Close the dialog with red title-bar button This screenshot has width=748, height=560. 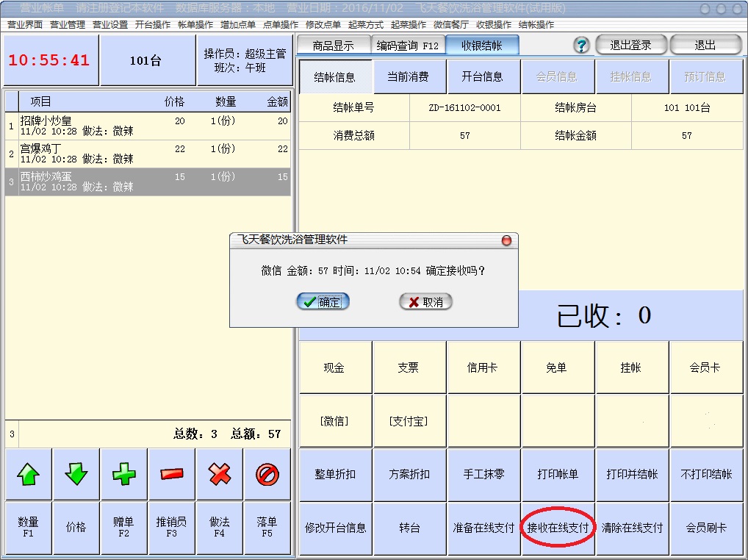click(x=506, y=240)
